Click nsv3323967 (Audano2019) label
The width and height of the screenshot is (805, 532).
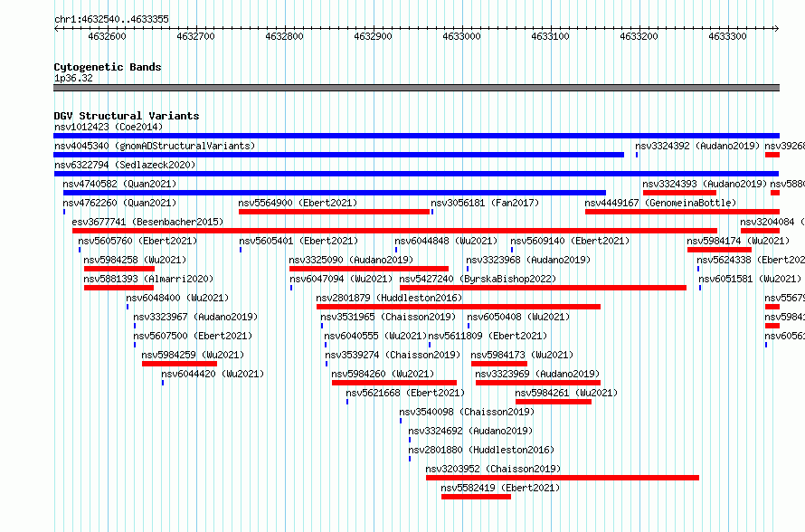click(195, 317)
